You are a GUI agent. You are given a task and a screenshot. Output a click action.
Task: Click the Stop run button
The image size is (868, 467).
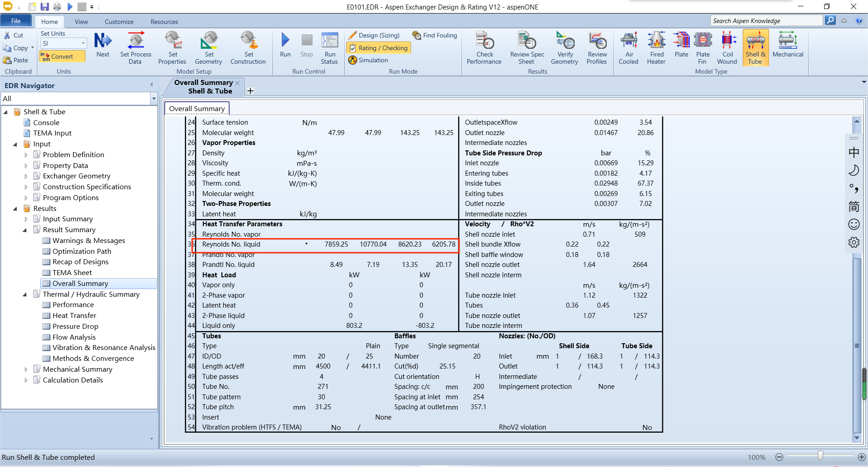pos(307,45)
